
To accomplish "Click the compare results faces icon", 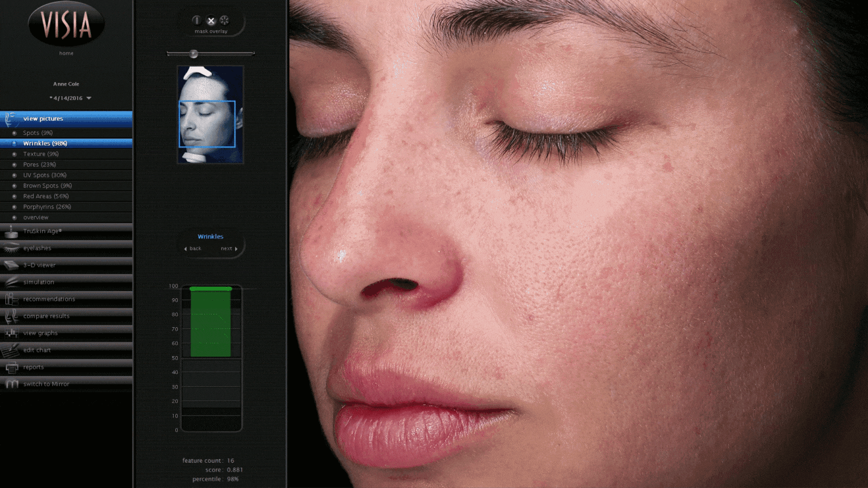I will [11, 316].
